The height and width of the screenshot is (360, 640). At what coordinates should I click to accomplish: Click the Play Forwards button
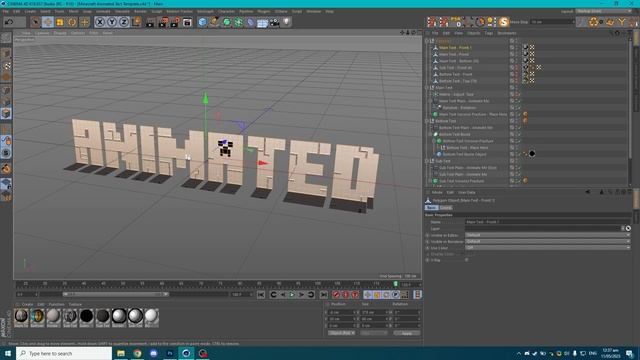pos(292,295)
